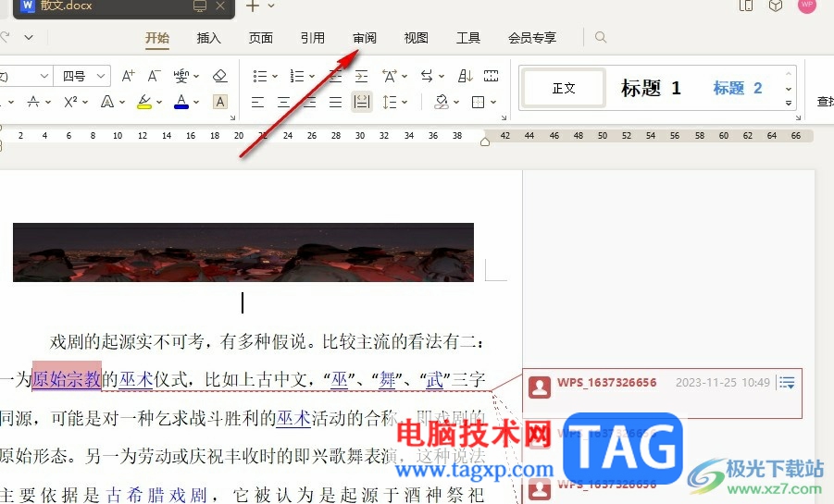The height and width of the screenshot is (504, 834).
Task: Click the right indent marker on ruler
Action: (x=484, y=141)
